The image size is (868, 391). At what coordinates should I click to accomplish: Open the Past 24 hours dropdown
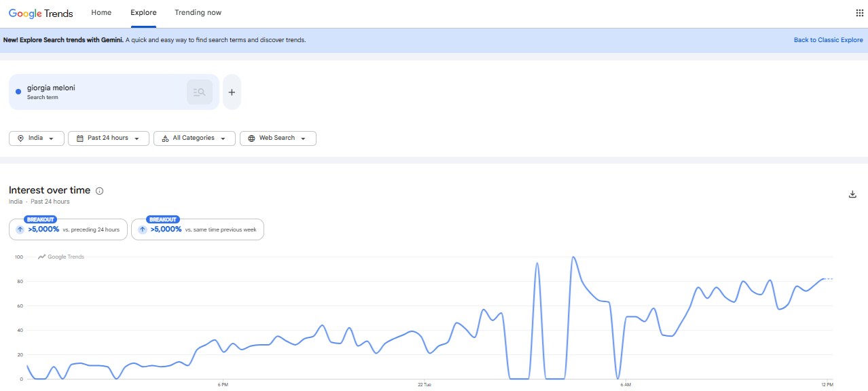click(109, 138)
